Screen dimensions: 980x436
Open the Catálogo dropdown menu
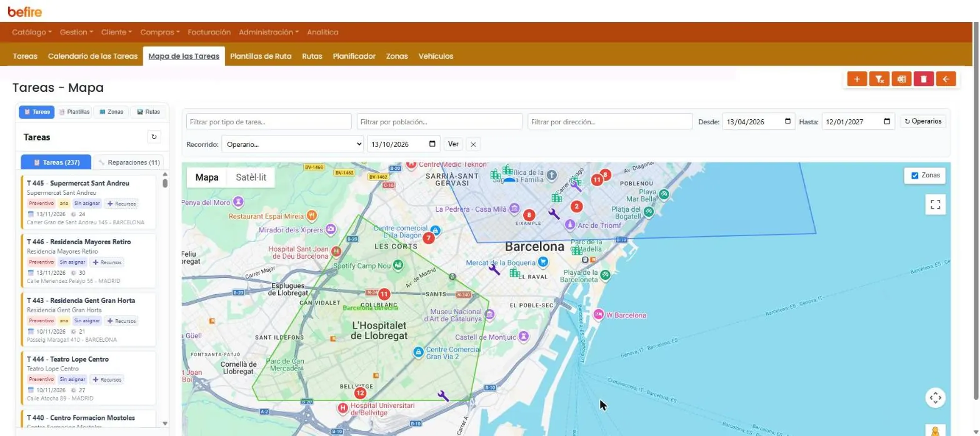point(31,32)
